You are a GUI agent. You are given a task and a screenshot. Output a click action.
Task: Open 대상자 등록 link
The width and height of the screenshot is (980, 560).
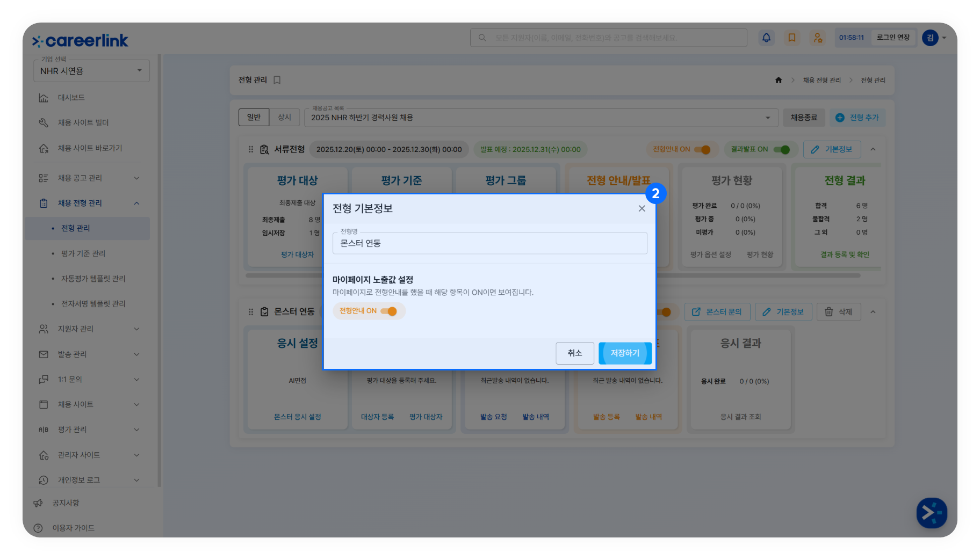pyautogui.click(x=378, y=417)
